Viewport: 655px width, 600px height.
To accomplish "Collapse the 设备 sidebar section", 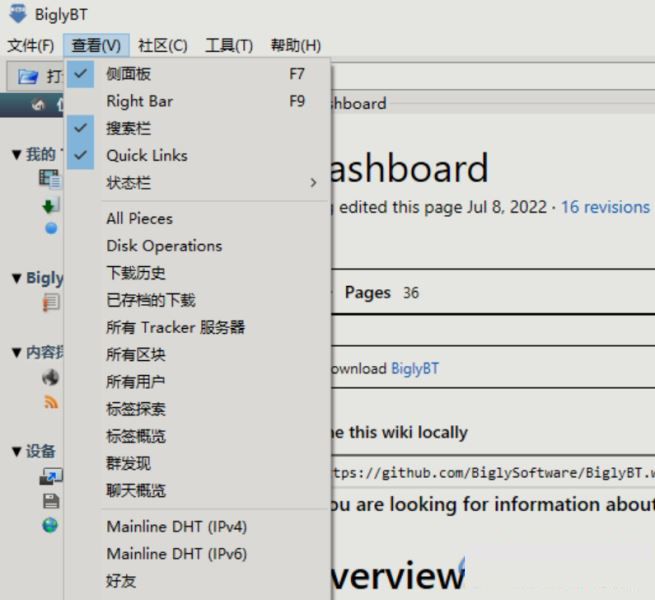I will 17,451.
